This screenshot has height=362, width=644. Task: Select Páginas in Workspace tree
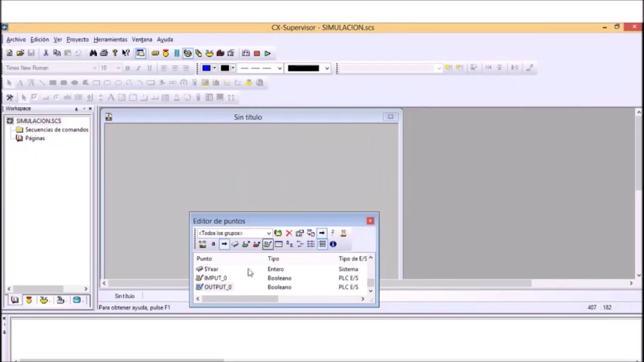pyautogui.click(x=35, y=138)
